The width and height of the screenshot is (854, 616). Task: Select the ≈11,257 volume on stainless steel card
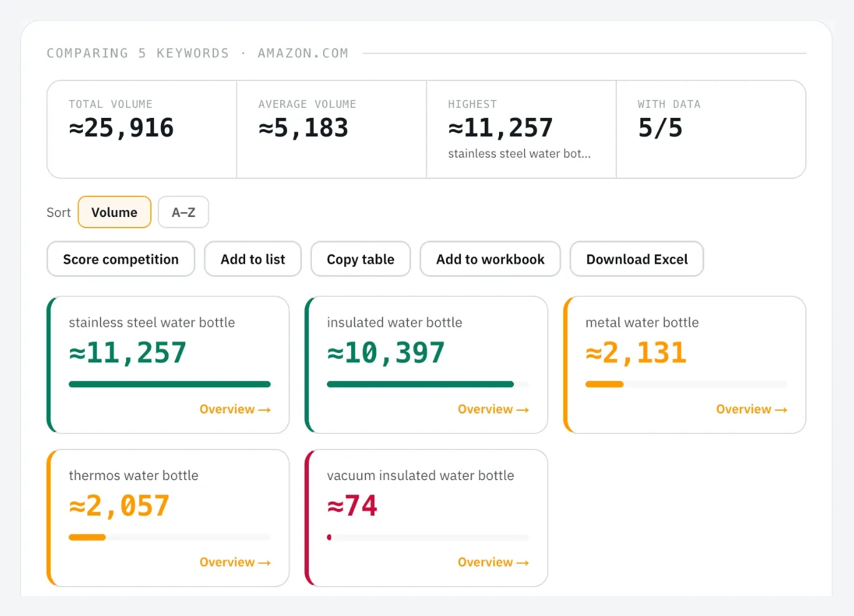128,352
